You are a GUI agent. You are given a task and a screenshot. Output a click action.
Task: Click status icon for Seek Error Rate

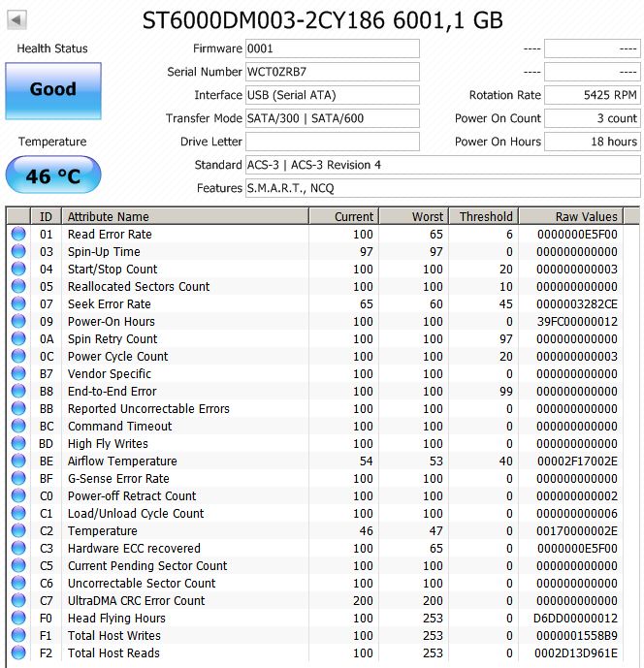(x=18, y=303)
